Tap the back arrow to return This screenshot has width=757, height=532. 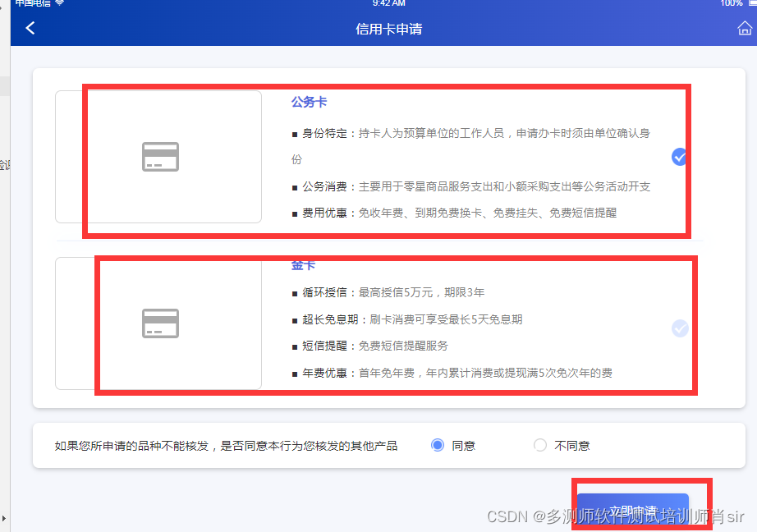[30, 27]
